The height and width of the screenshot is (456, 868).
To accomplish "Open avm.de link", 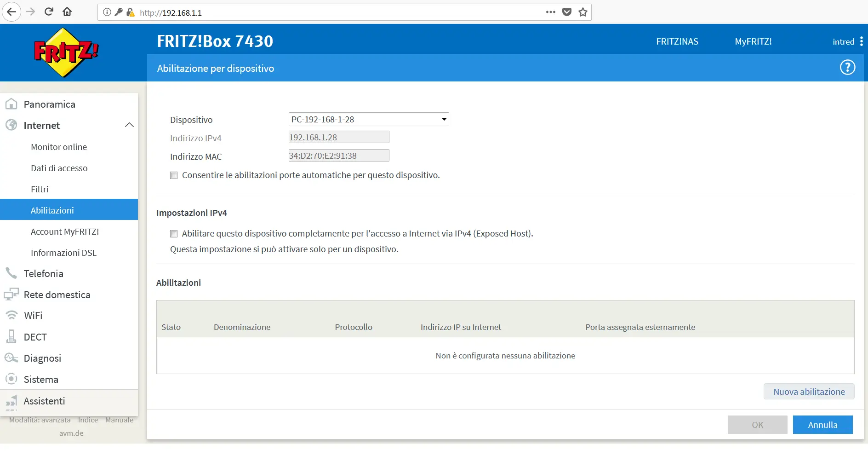I will pyautogui.click(x=71, y=433).
